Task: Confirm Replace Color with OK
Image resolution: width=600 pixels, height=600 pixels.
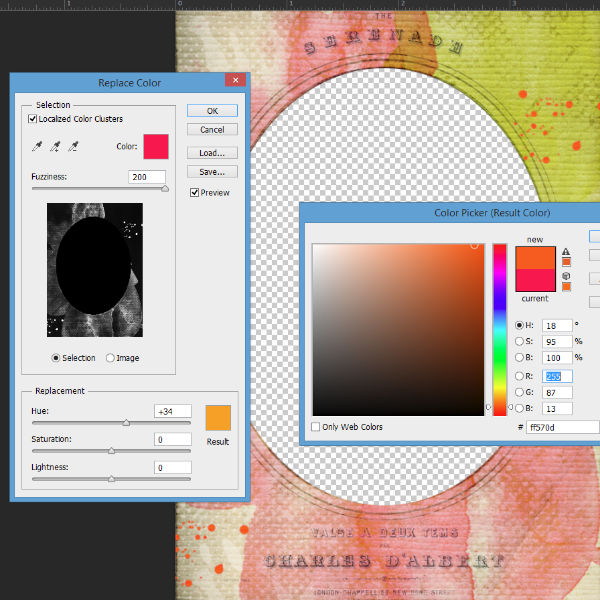Action: [212, 111]
